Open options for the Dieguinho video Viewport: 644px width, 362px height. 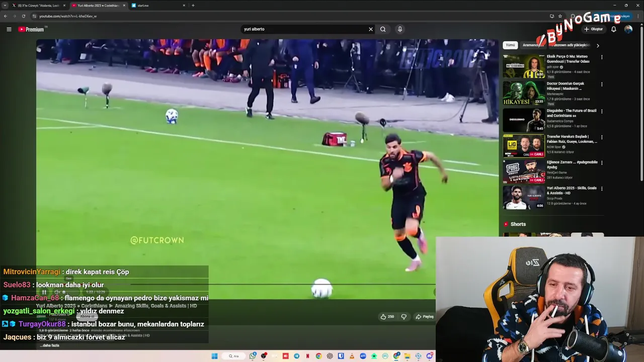click(x=602, y=111)
